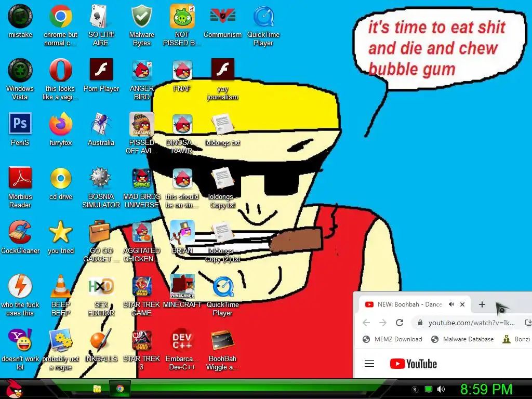Open a new tab in Chrome

click(x=482, y=304)
